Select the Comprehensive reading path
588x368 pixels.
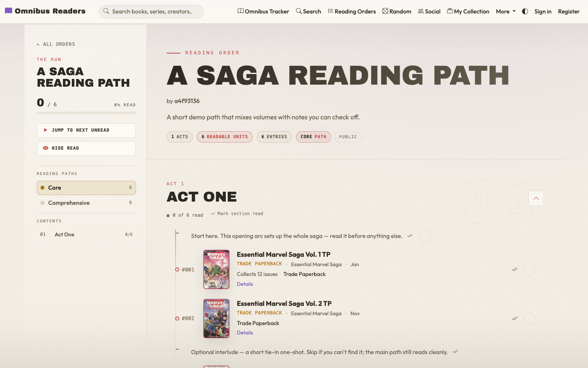pos(86,203)
